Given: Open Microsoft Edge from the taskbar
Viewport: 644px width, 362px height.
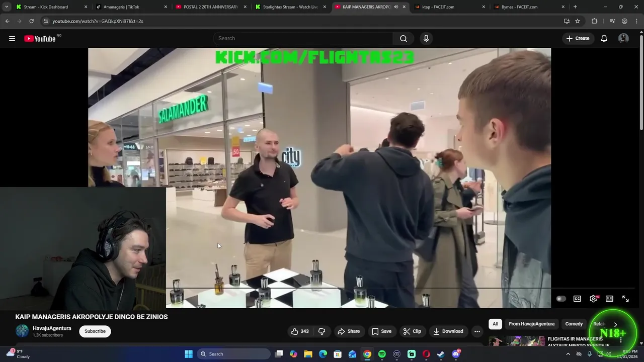Looking at the screenshot, I should pos(323,354).
